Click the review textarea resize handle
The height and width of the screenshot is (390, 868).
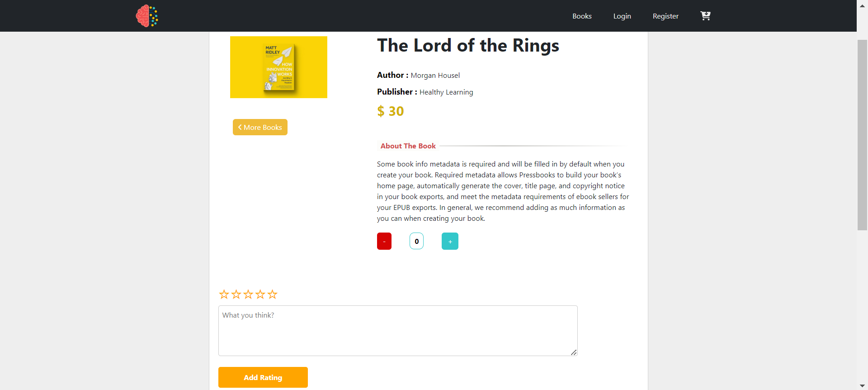tap(574, 352)
